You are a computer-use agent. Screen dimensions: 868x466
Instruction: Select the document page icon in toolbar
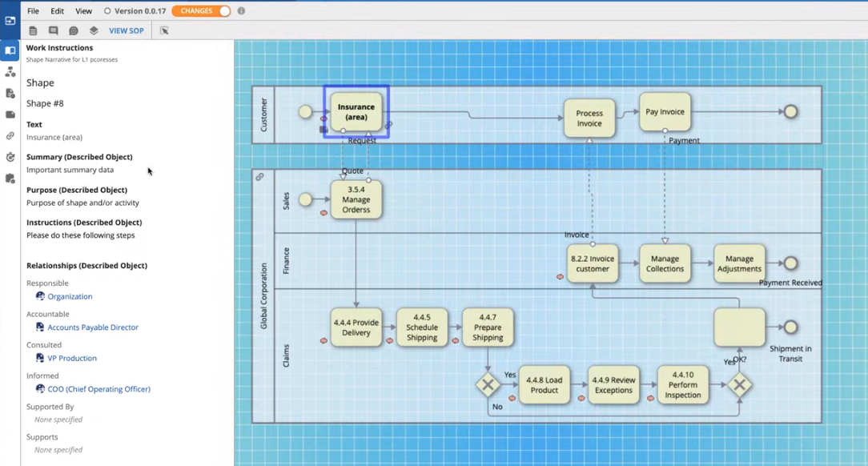click(x=33, y=31)
